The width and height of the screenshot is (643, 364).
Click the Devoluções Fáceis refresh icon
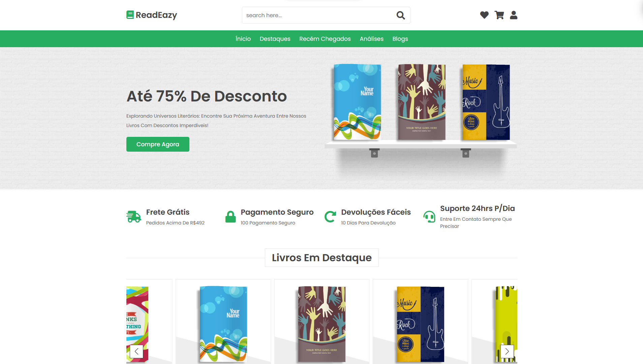[x=330, y=217]
